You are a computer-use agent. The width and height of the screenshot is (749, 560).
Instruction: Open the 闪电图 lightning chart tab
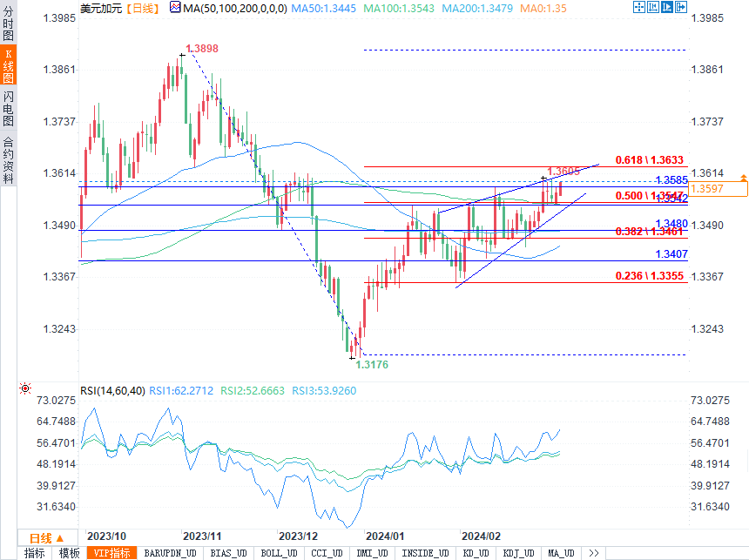tap(8, 109)
